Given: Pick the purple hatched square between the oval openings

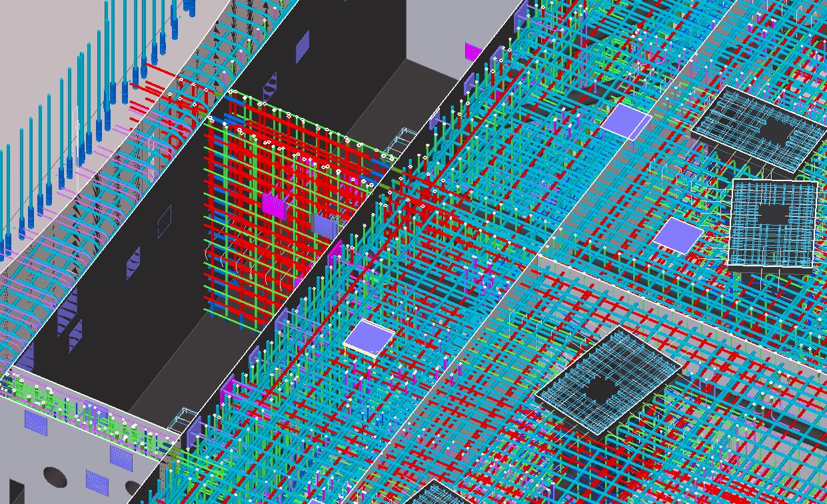Looking at the screenshot, I should (x=97, y=482).
